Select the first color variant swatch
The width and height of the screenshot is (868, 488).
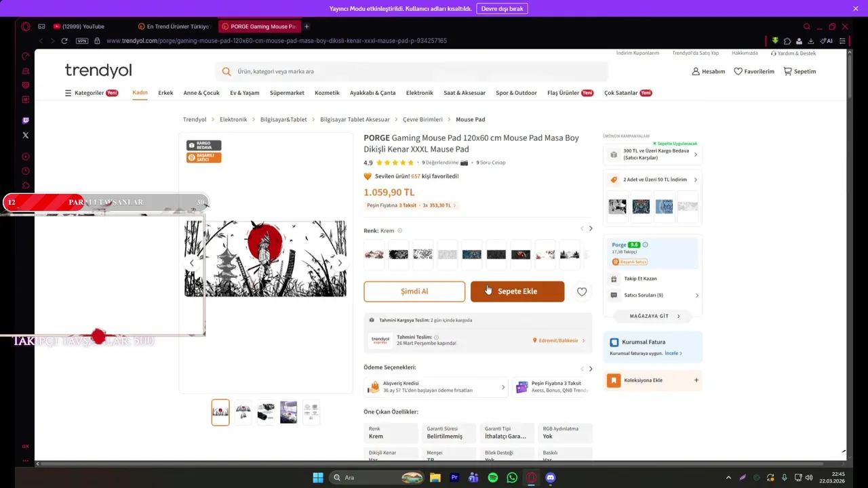coord(374,254)
